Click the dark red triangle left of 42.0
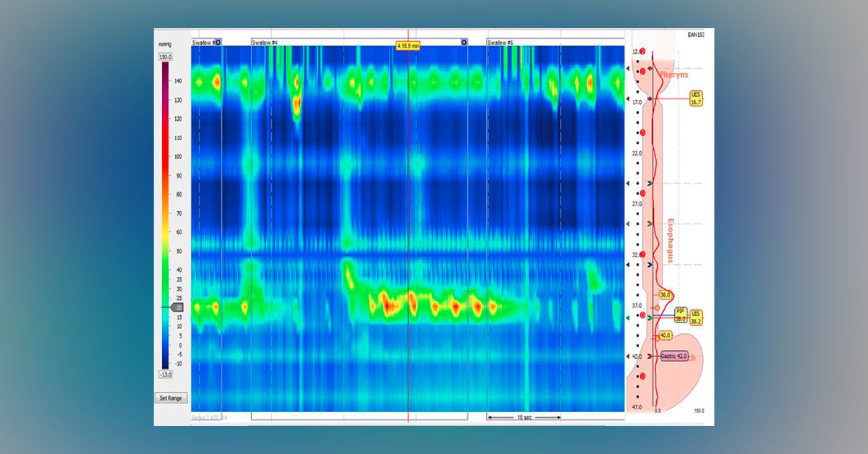 [627, 356]
